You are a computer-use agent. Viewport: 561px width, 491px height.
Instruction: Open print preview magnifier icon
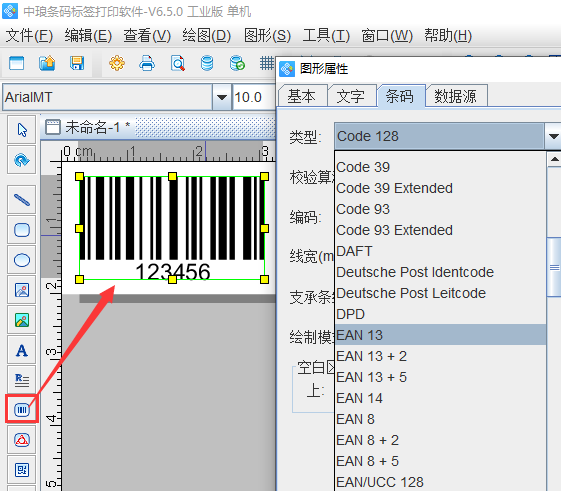(177, 63)
